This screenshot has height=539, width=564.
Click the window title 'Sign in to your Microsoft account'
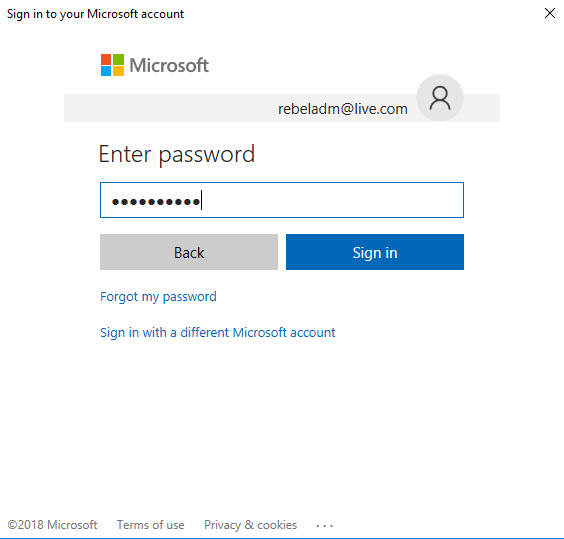click(95, 14)
